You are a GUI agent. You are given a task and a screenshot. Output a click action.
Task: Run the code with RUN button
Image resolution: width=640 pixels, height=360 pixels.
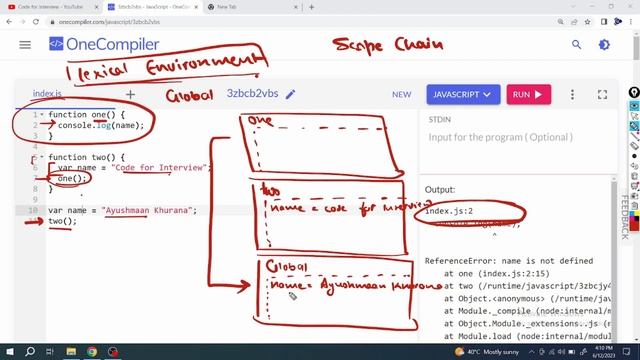click(x=529, y=95)
